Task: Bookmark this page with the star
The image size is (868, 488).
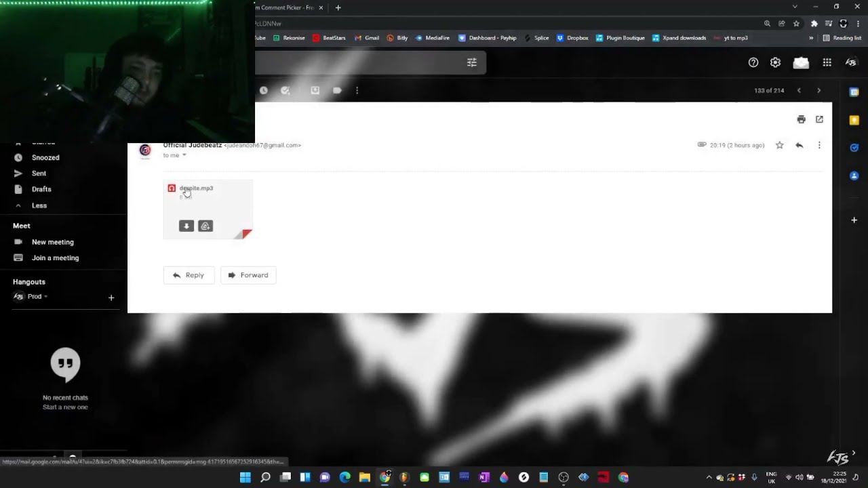Action: [796, 23]
